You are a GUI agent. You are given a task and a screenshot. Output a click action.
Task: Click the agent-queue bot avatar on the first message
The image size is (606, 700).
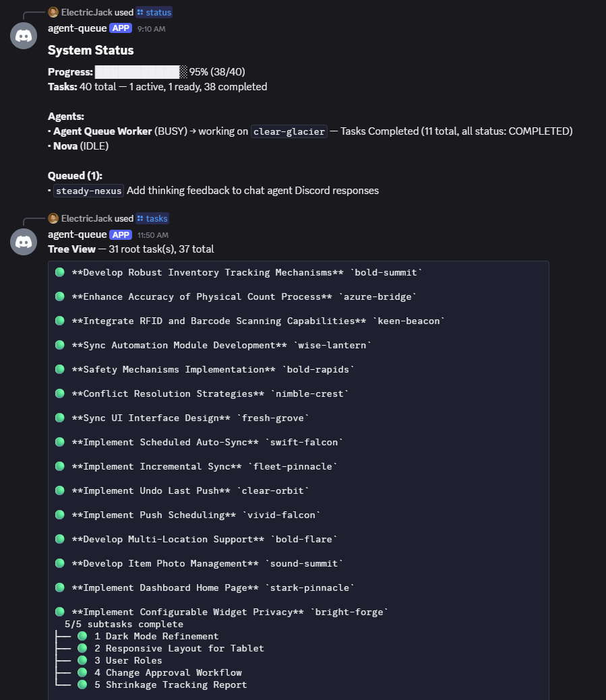click(x=23, y=35)
